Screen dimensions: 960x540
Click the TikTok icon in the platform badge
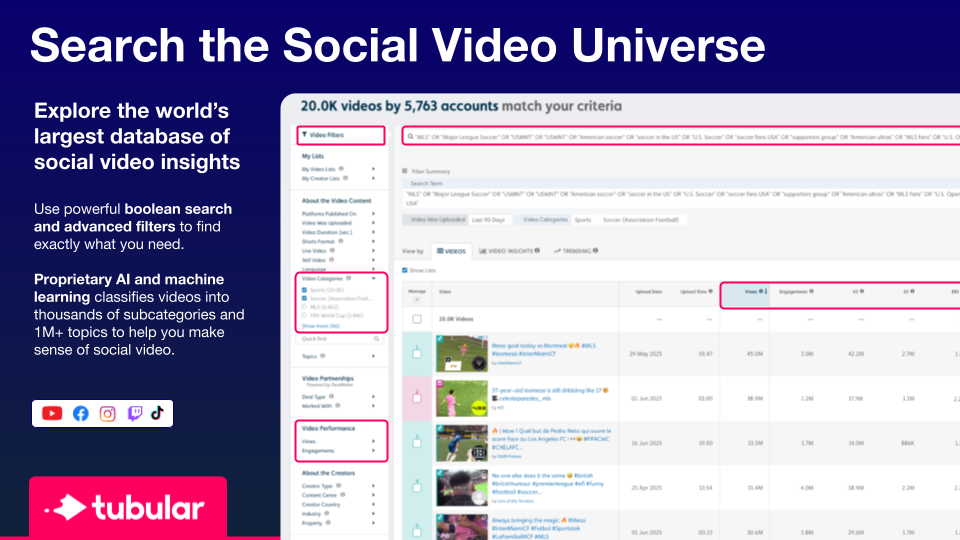(x=157, y=413)
